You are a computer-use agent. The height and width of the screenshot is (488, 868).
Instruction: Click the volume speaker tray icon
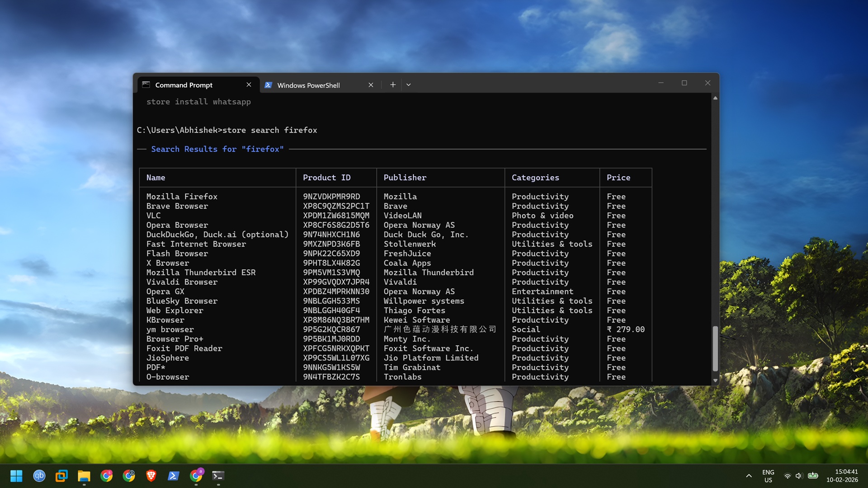click(799, 476)
